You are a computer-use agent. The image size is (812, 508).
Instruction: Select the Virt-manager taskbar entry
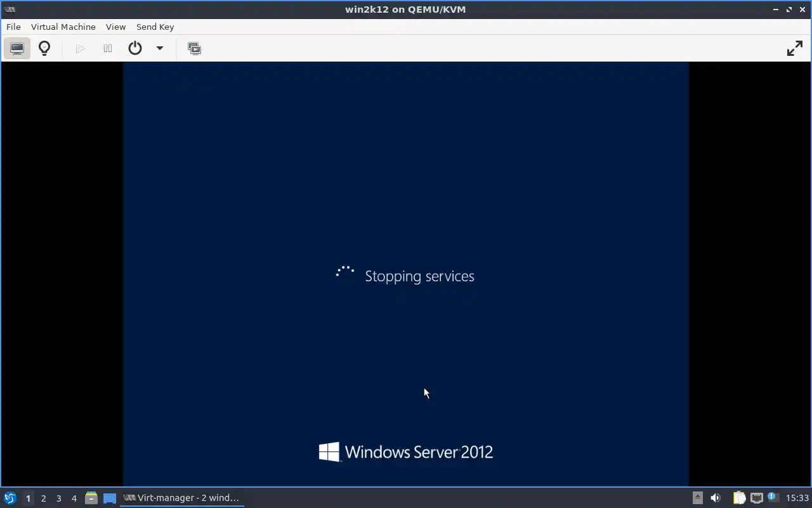182,498
